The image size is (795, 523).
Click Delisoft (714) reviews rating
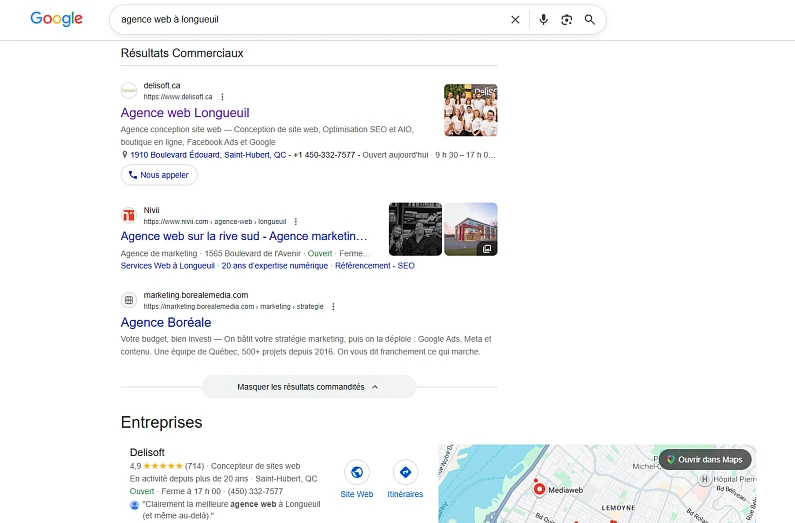[167, 466]
